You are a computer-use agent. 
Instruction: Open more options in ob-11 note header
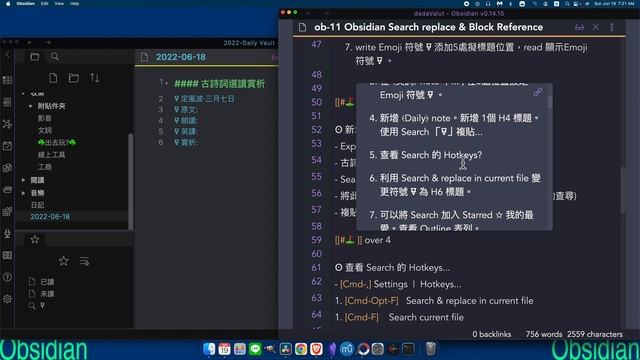[612, 27]
